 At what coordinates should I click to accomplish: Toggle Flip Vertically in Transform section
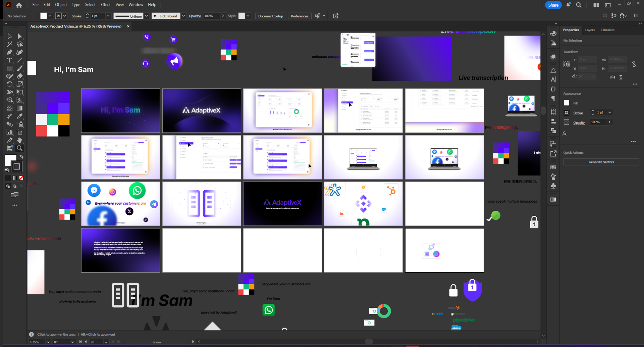pos(621,77)
